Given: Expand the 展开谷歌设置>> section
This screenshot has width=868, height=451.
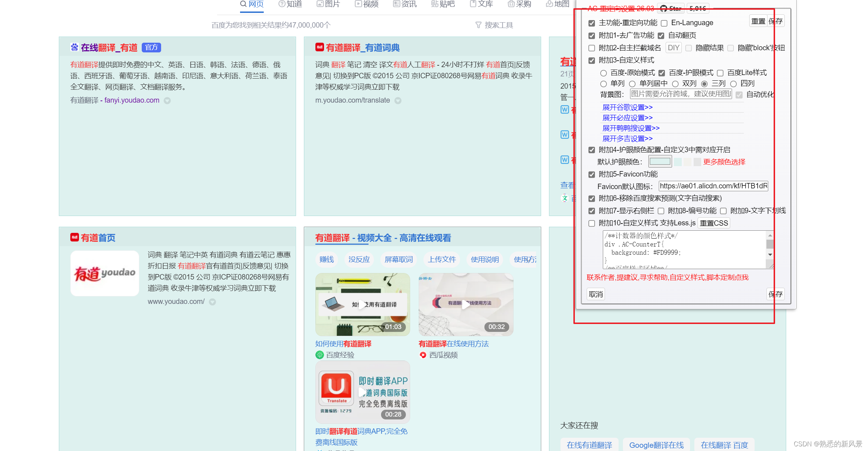Looking at the screenshot, I should [627, 107].
